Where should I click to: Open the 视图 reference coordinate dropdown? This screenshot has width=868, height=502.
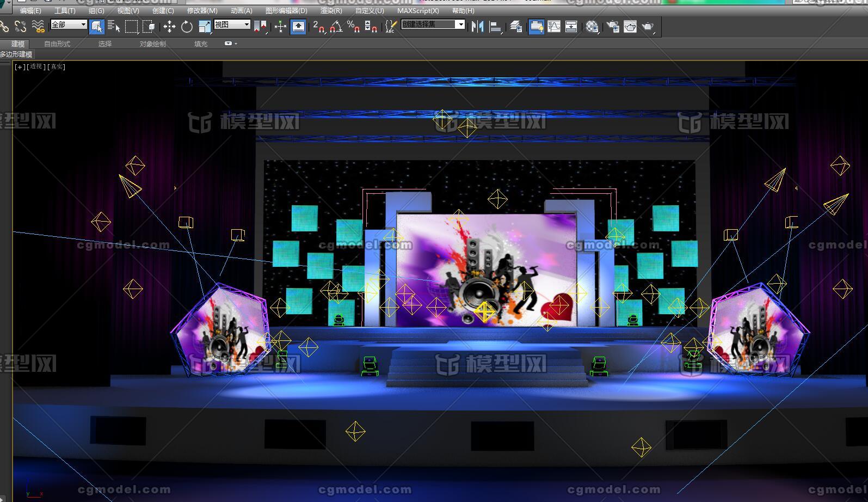232,25
